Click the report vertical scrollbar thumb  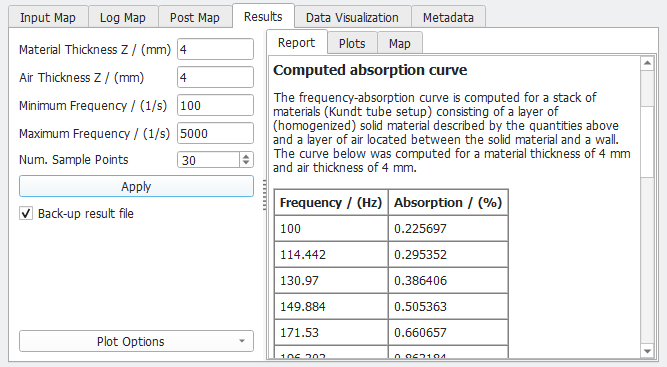[647, 142]
